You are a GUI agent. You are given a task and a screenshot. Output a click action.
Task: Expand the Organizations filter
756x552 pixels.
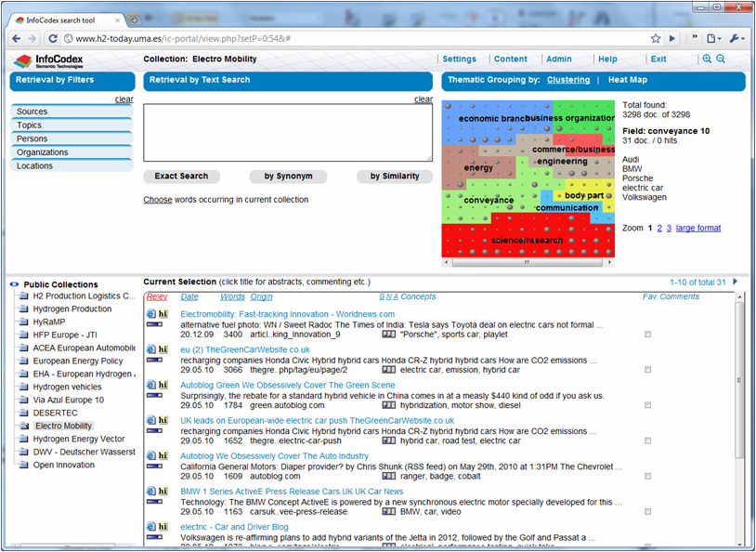72,152
